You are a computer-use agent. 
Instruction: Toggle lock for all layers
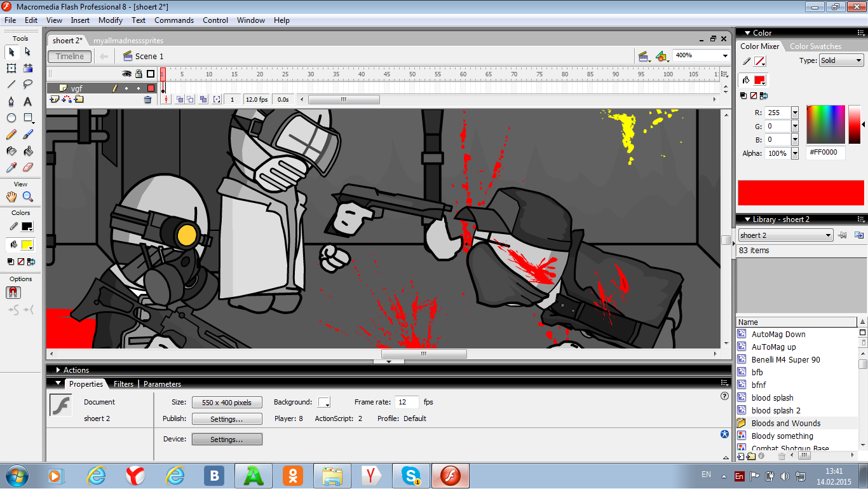click(139, 74)
